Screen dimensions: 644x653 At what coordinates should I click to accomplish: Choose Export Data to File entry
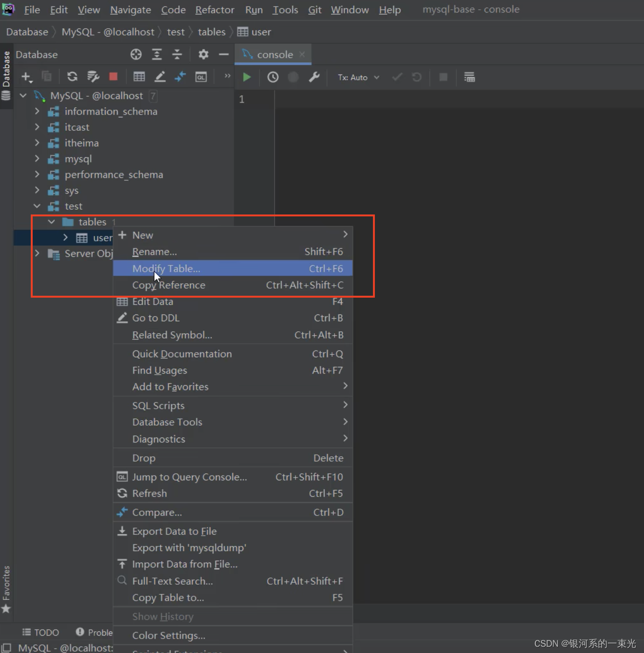click(233, 531)
